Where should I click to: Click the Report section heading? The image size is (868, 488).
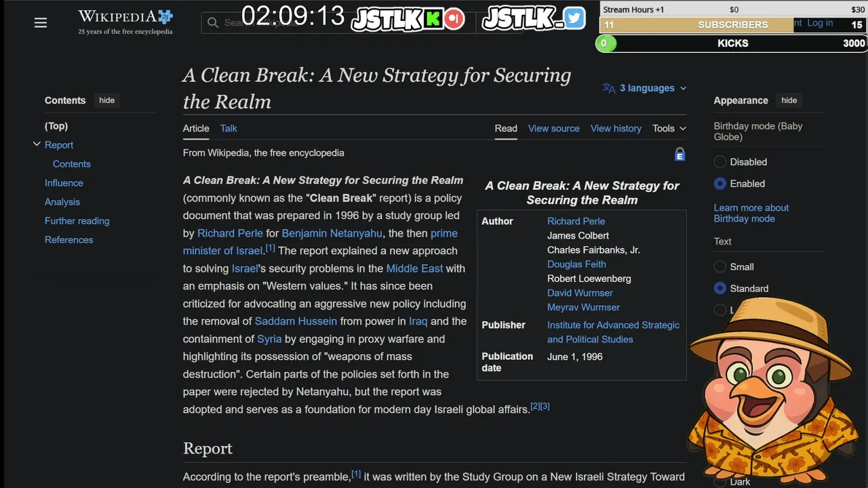[208, 449]
